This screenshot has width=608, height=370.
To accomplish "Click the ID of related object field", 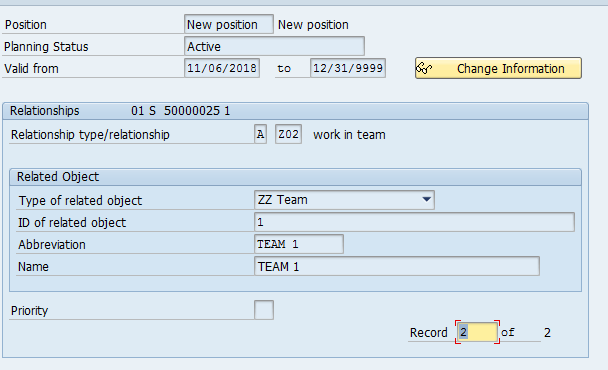I will click(x=414, y=222).
